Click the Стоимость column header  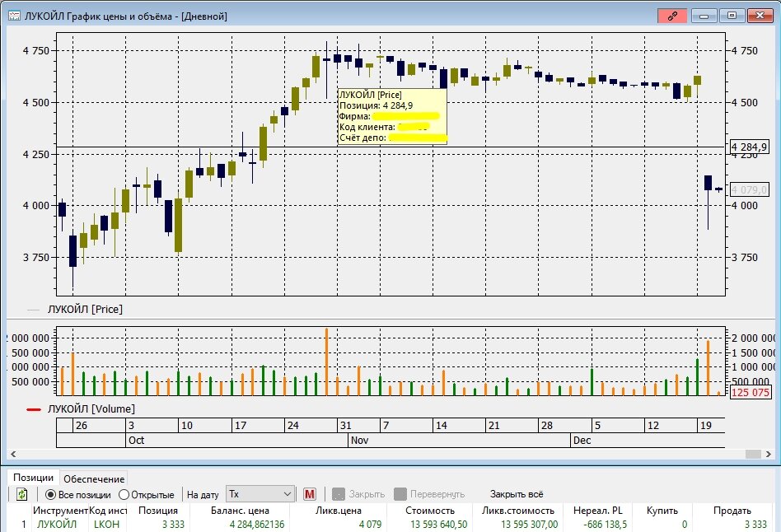tap(430, 511)
